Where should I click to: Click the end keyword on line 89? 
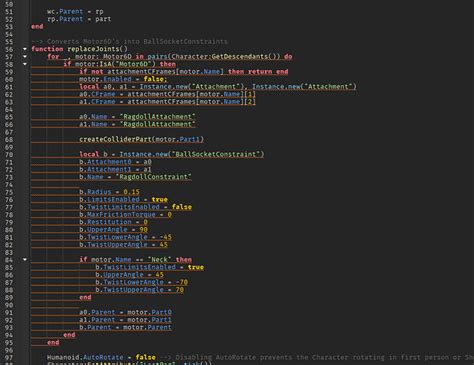(85, 297)
